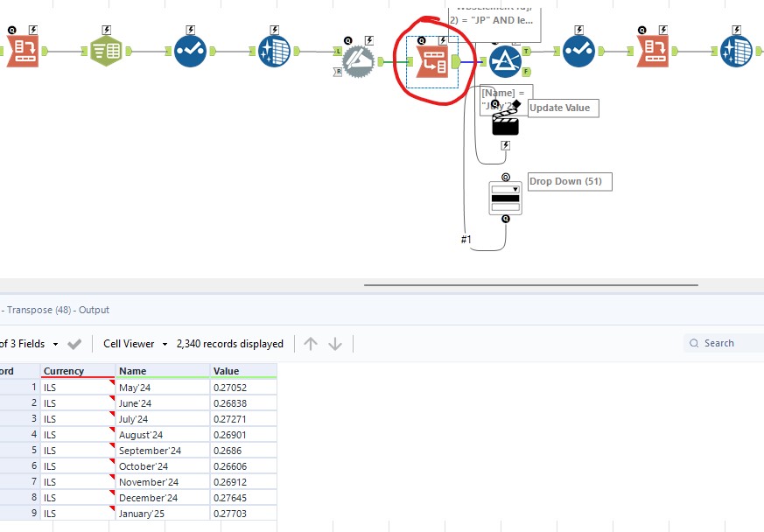Click the Drop Down interface tool
The image size is (764, 532).
pyautogui.click(x=505, y=198)
